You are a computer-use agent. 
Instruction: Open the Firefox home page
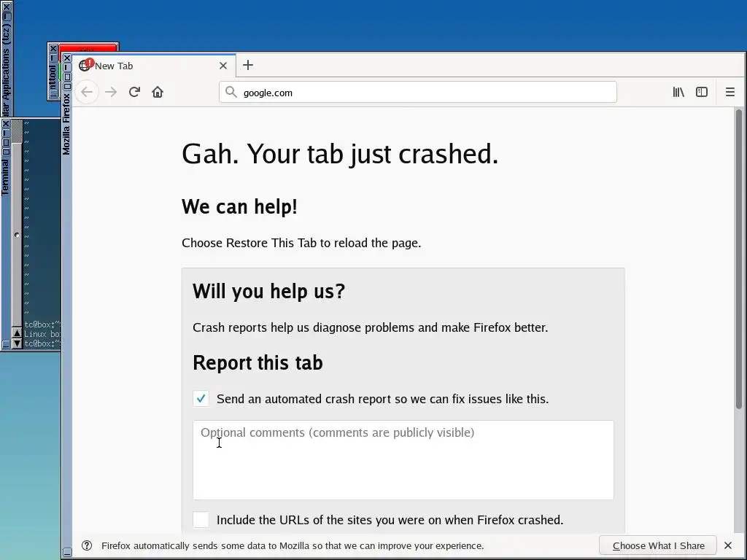(158, 92)
